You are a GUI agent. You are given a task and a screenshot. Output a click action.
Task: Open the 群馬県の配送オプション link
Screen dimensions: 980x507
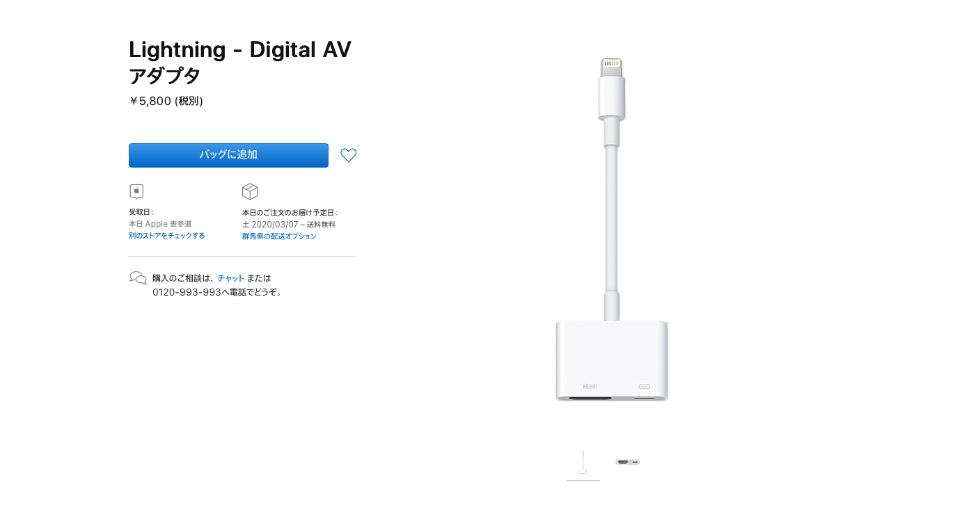point(279,236)
